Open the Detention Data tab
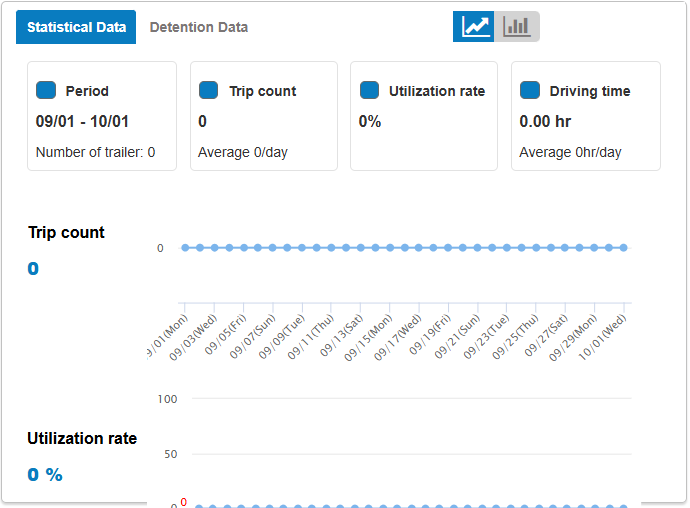The width and height of the screenshot is (690, 508). [199, 27]
